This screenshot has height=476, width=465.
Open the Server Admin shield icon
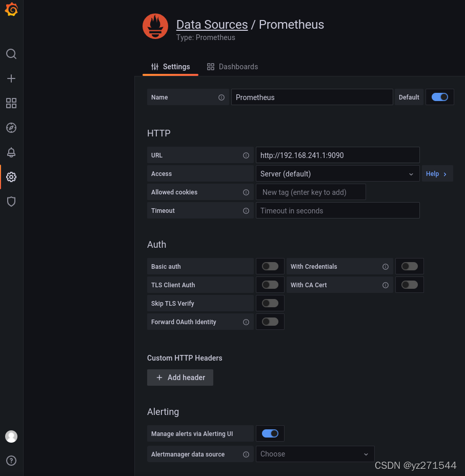[11, 202]
